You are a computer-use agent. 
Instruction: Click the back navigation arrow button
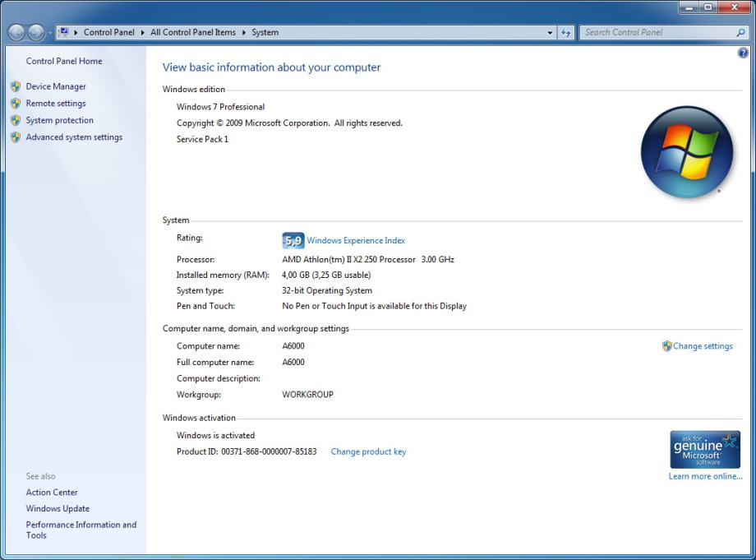[16, 33]
